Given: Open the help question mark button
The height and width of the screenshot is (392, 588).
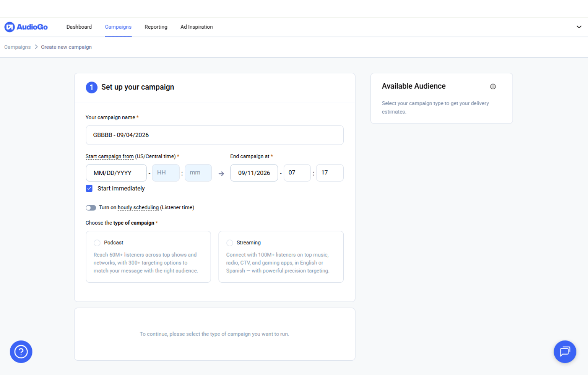Looking at the screenshot, I should coord(21,351).
